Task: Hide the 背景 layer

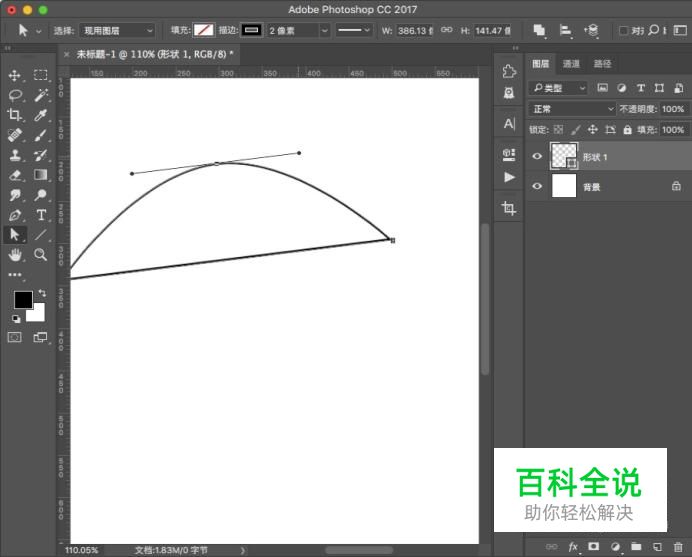Action: [537, 186]
